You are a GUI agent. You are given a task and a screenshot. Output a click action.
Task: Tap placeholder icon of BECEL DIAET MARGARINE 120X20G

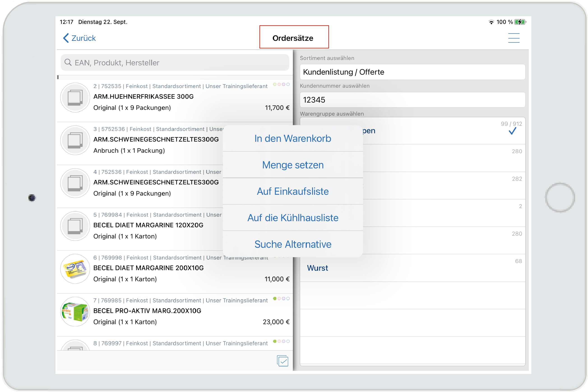75,226
